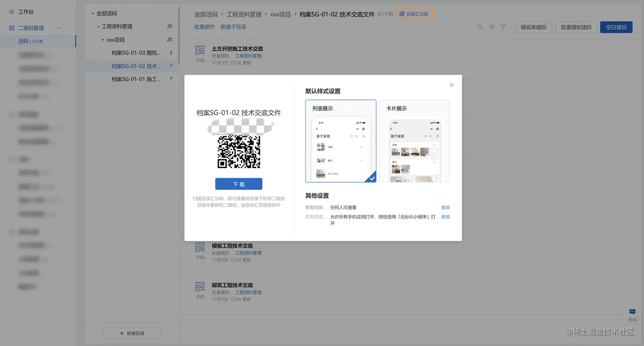Click the 二维码管理 grid icon
Screen dimensions: 644x346
pos(11,28)
